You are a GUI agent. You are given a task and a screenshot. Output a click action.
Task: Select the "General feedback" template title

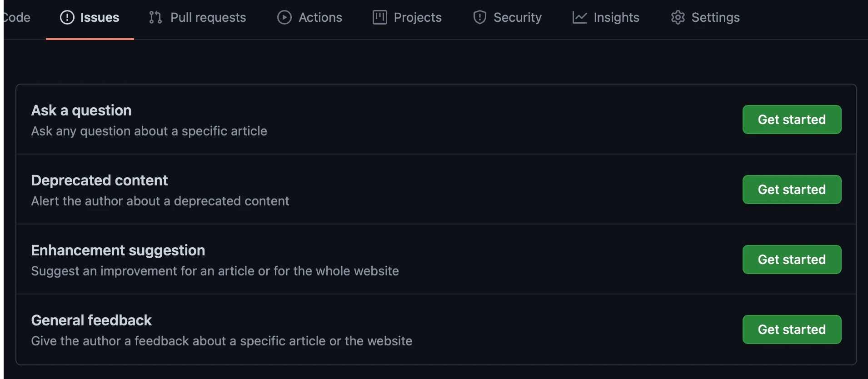(91, 320)
